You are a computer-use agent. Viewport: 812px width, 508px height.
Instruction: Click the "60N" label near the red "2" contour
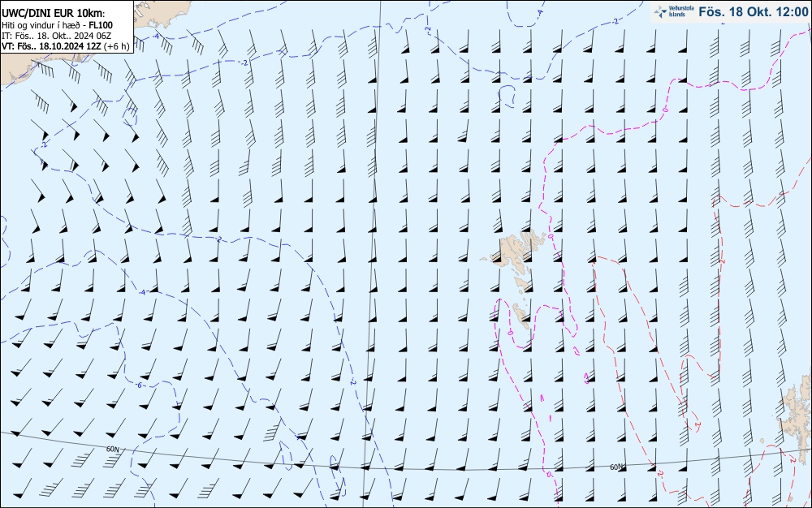[616, 467]
